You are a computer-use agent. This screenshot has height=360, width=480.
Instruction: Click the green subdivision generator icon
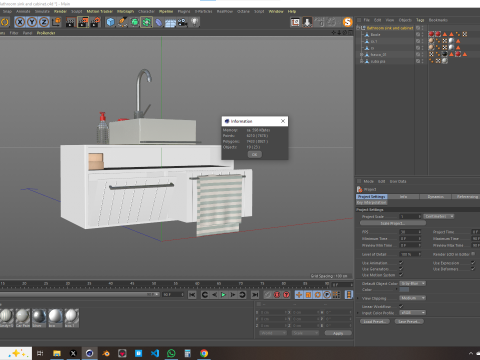[134, 22]
